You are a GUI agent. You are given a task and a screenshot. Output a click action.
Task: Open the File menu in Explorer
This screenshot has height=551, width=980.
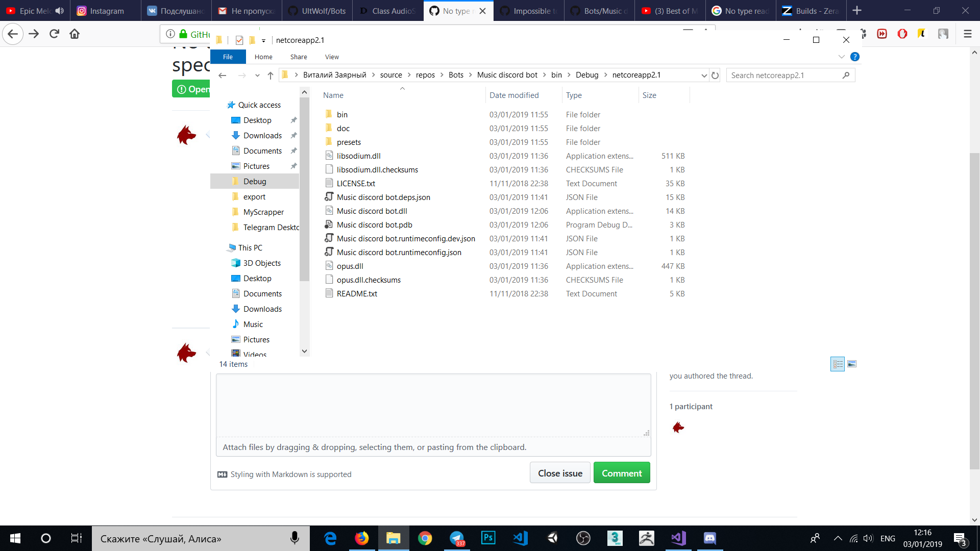(228, 57)
